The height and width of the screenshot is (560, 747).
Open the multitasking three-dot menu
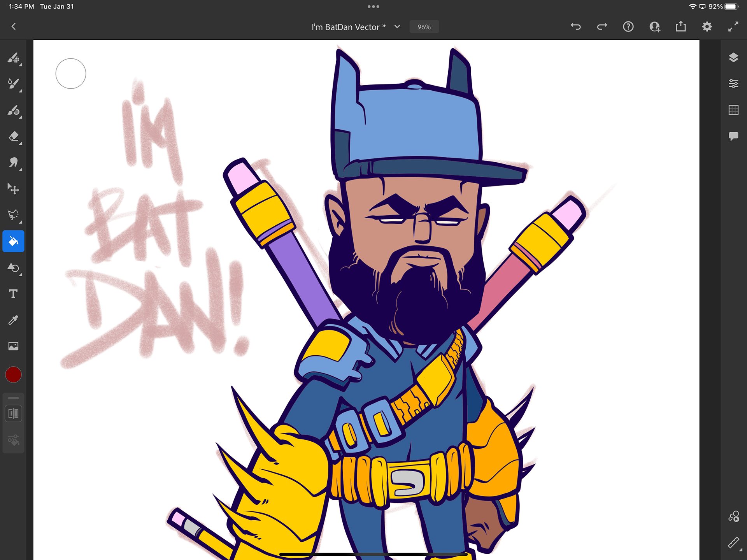[x=373, y=7]
